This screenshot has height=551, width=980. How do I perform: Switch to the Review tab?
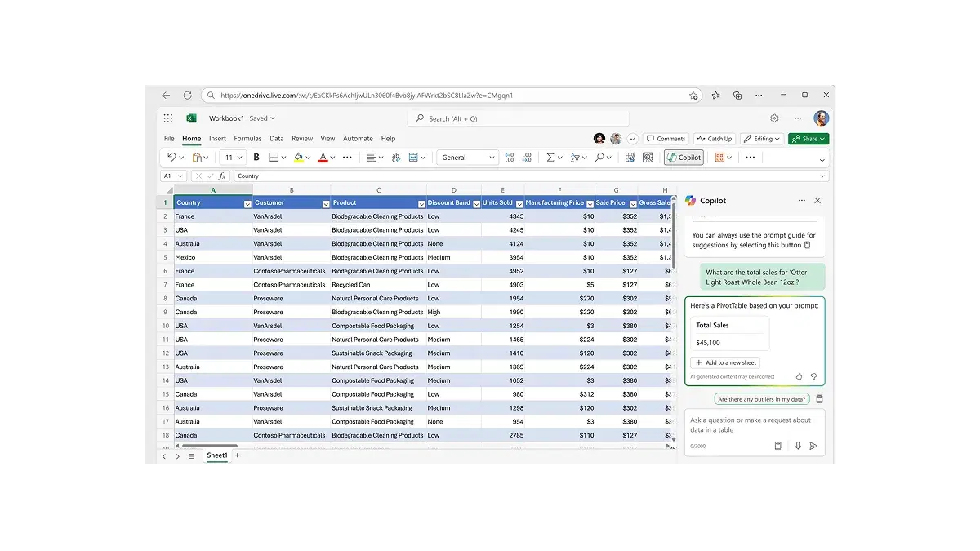[x=302, y=139]
